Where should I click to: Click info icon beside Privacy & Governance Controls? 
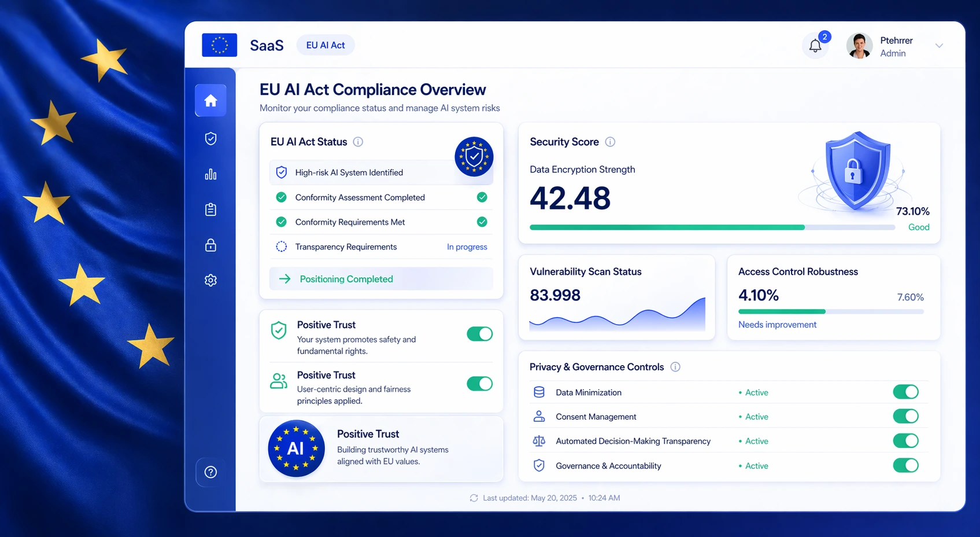click(675, 367)
